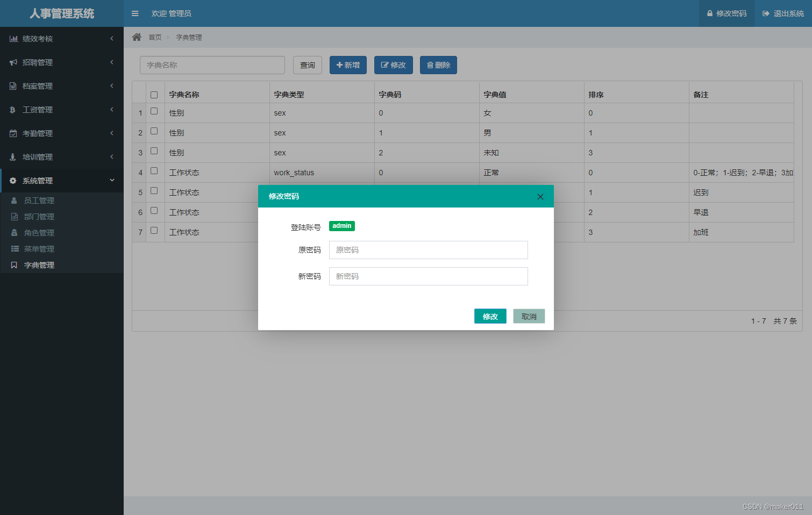Click the 查询 search button

308,65
